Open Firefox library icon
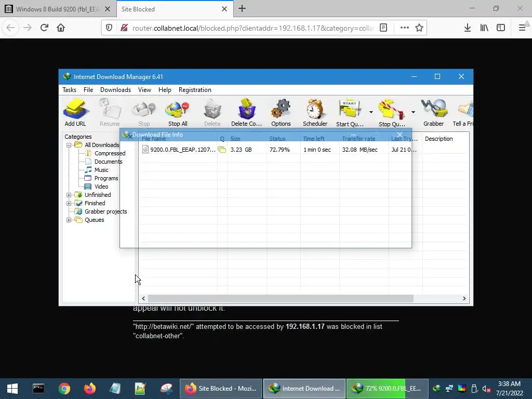The width and height of the screenshot is (532, 399). point(484,28)
